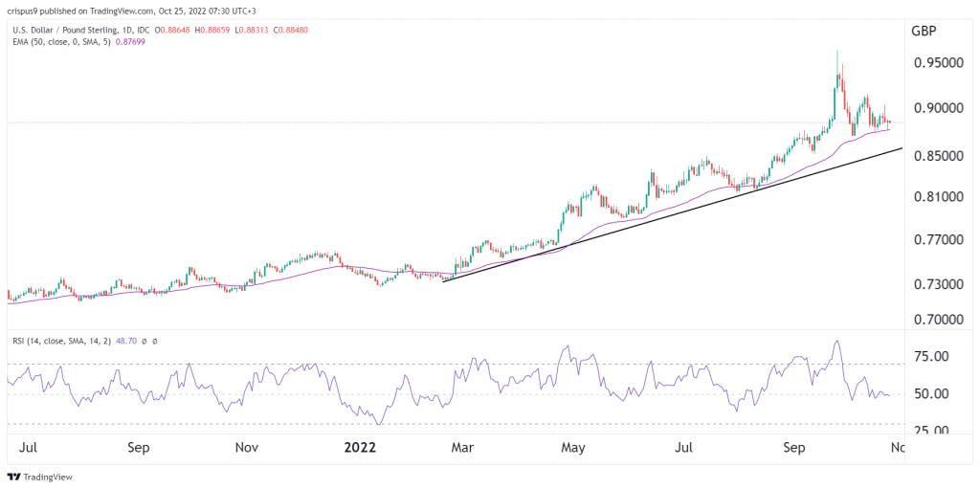Screen dimensions: 980x489
Task: Click the Nov label before 2022 on the time axis
Action: click(248, 448)
